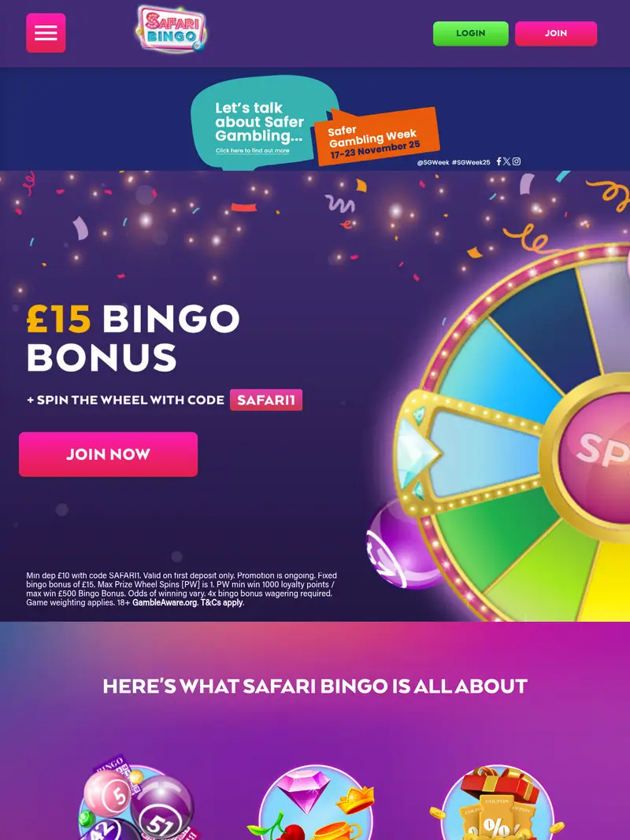Open the Facebook social icon
The width and height of the screenshot is (630, 840).
(x=498, y=161)
